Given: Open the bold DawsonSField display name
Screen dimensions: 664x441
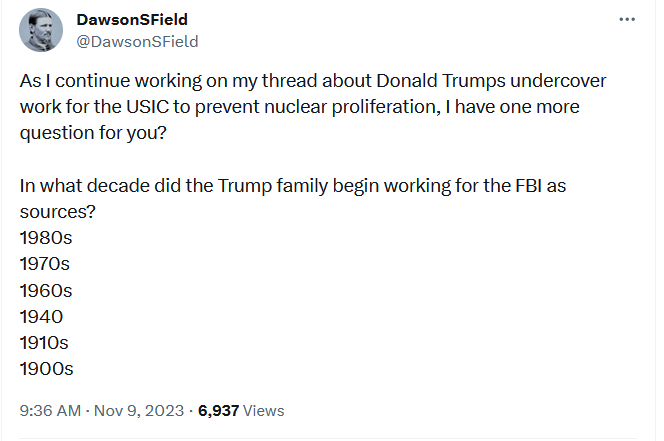Looking at the screenshot, I should click(x=132, y=19).
